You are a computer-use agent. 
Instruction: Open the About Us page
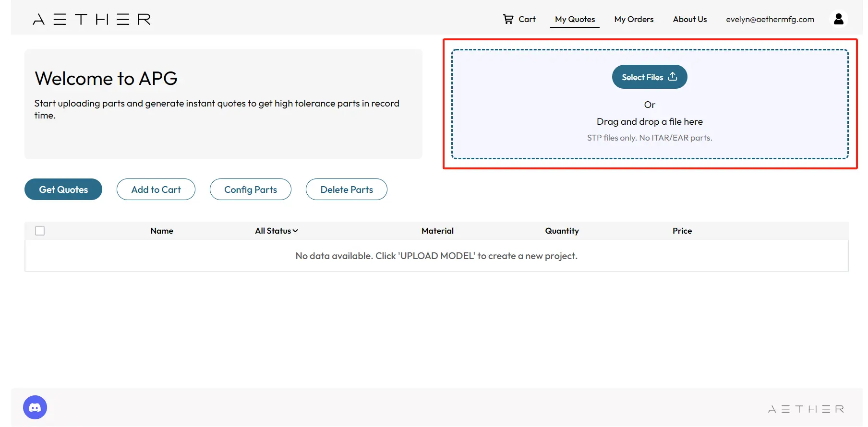click(x=689, y=19)
